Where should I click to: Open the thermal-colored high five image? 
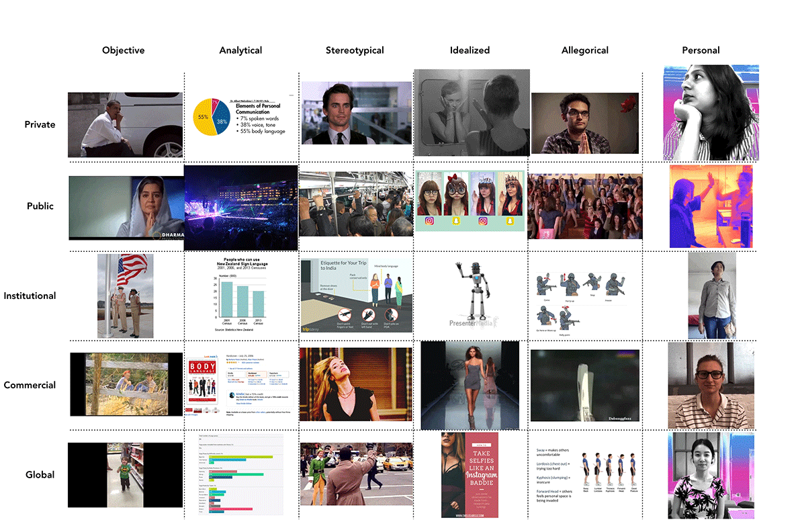711,206
